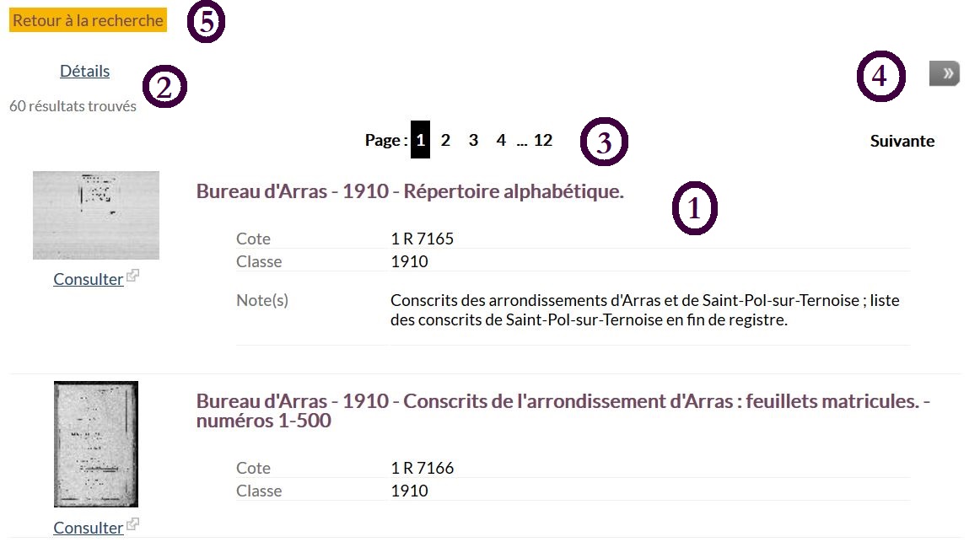Return to search via Retour à la recherche

point(88,21)
